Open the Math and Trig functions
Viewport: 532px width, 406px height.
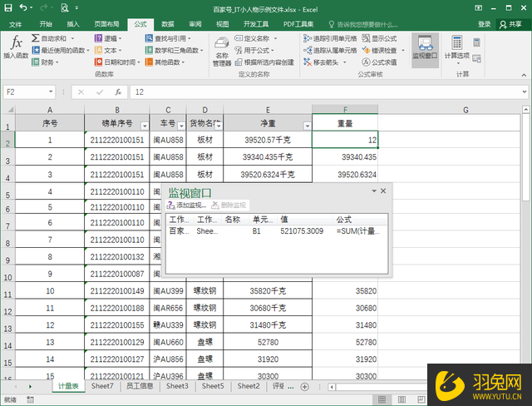174,50
